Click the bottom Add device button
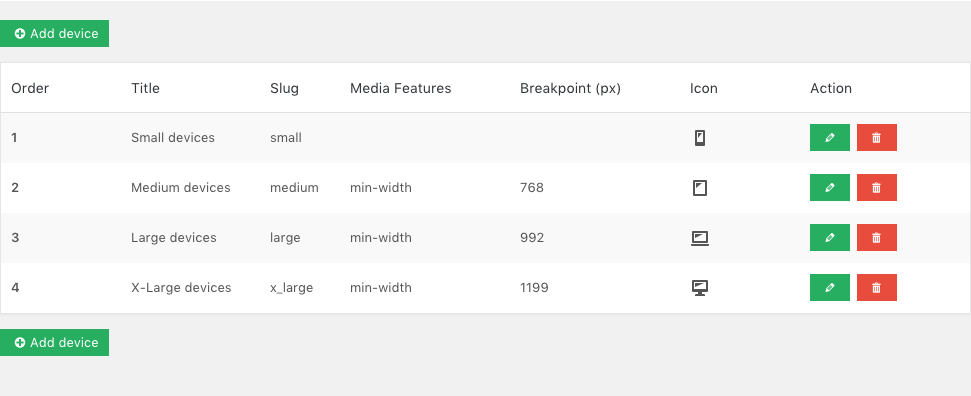Screen dimensions: 971x396 coord(54,343)
